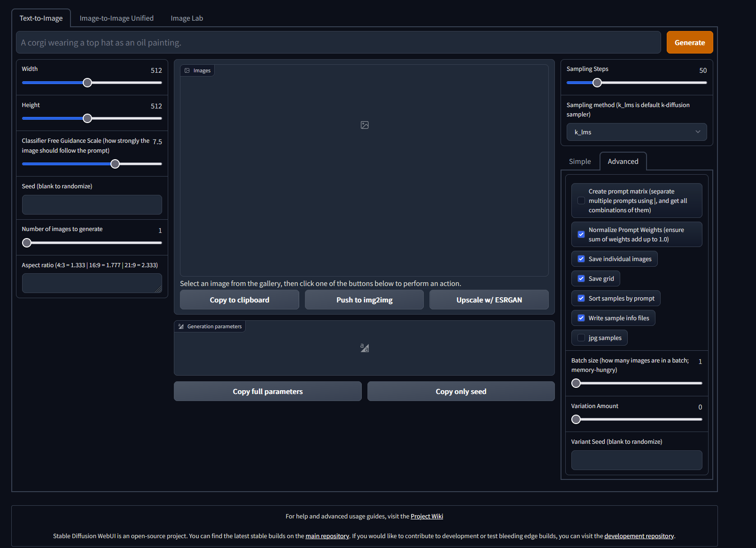Screen dimensions: 756x548
Task: Click Push to img2img button
Action: point(365,300)
